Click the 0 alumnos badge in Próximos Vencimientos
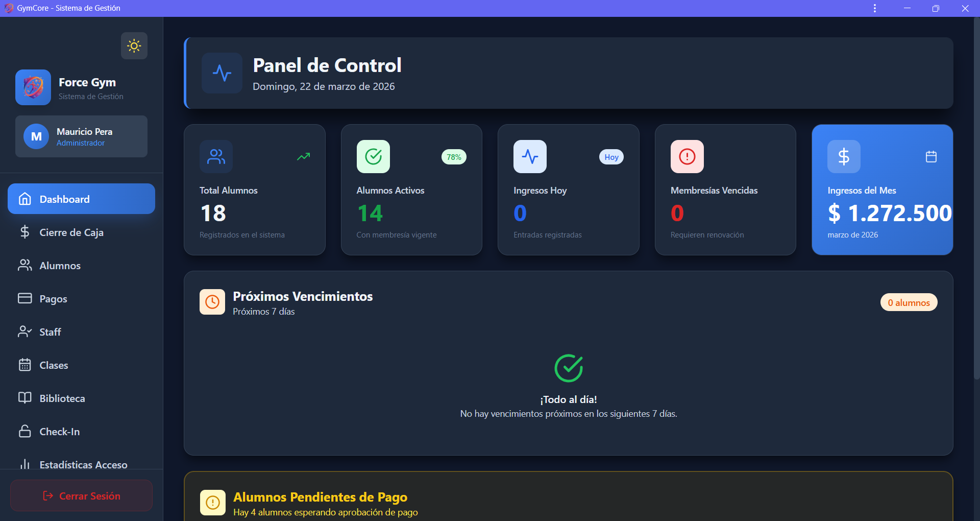Viewport: 980px width, 521px height. pyautogui.click(x=909, y=302)
